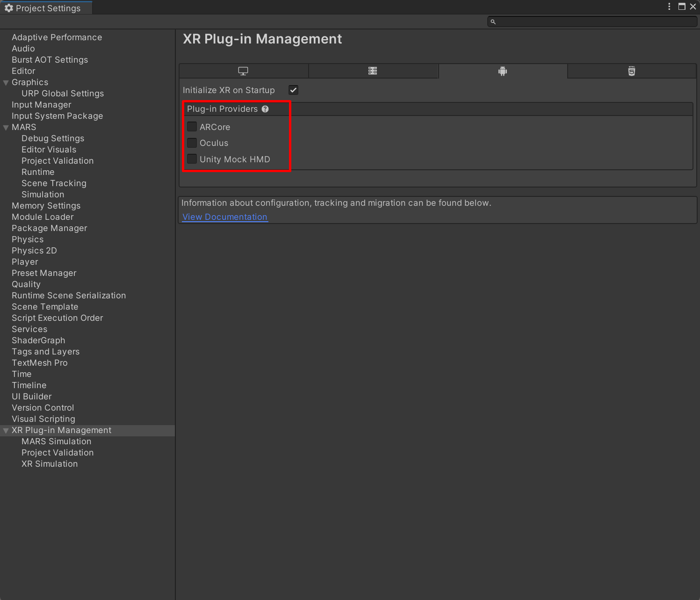Tick the Unity Mock HMD checkbox
The height and width of the screenshot is (600, 700).
pos(192,159)
